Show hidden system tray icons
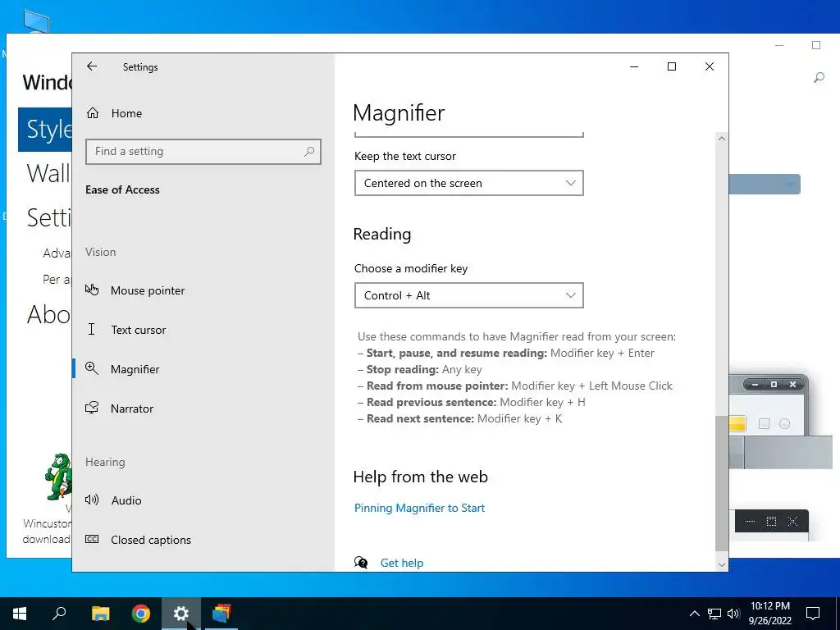The width and height of the screenshot is (840, 630). 694,614
